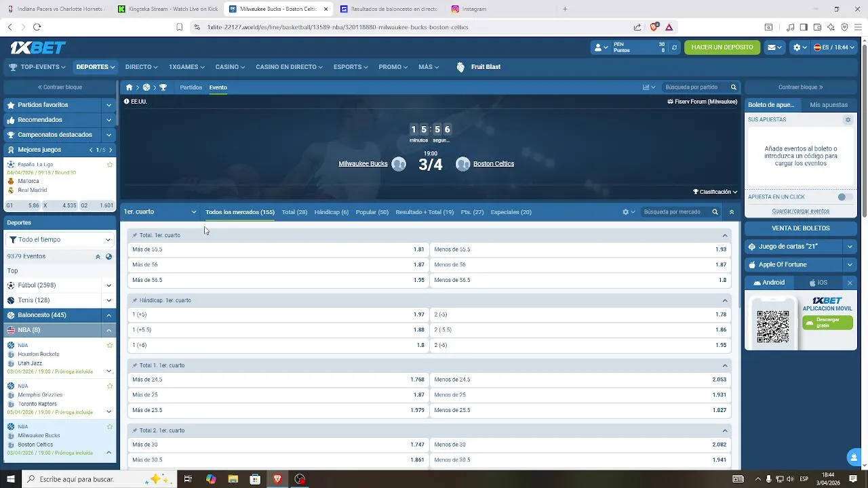Close the mobile app promo panel
This screenshot has width=868, height=488.
click(x=850, y=283)
